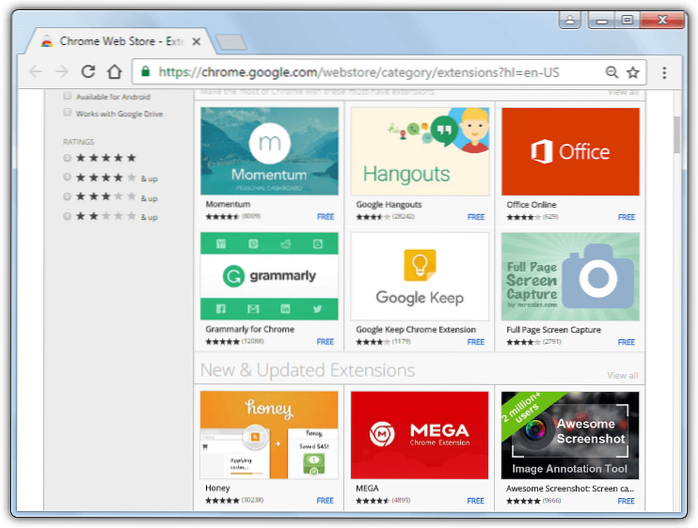
Task: Click the vertical page scrollbar
Action: tap(677, 300)
